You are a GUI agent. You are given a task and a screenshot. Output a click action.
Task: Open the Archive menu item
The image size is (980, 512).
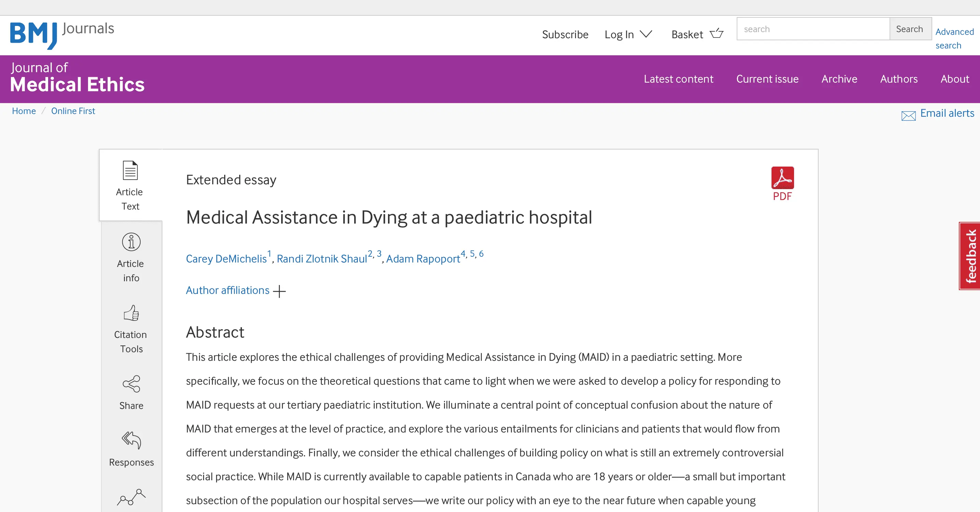point(839,79)
